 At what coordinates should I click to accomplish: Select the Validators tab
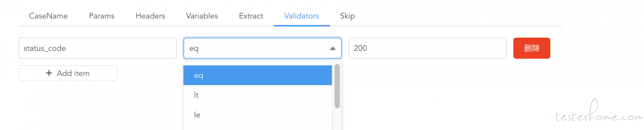[302, 16]
